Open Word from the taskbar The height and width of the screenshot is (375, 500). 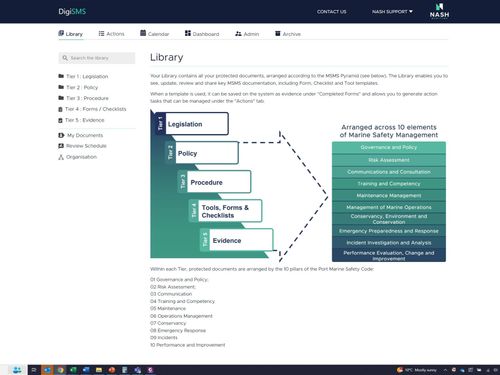(86, 370)
